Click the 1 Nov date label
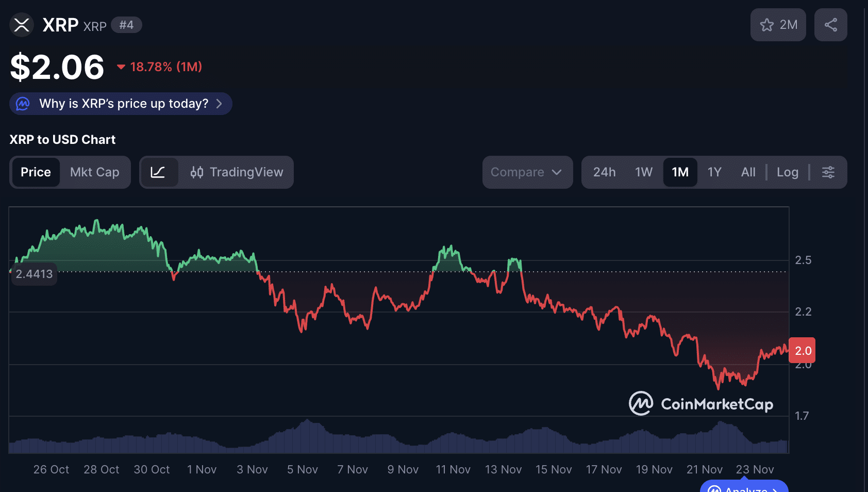868x492 pixels. (x=202, y=470)
